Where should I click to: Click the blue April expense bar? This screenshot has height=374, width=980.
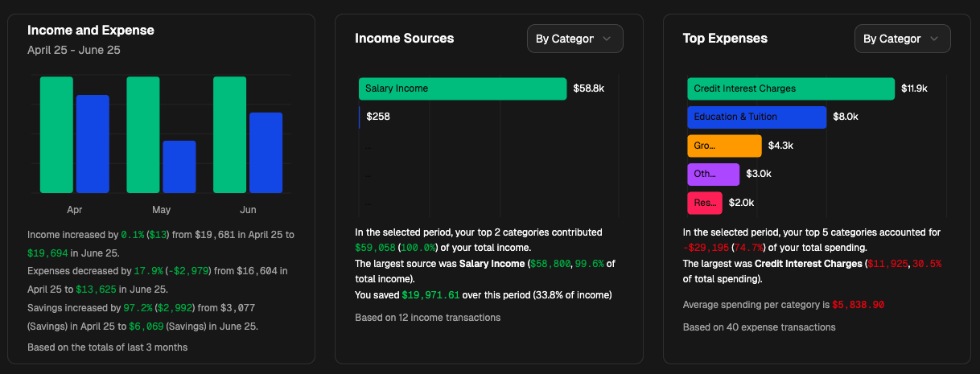pyautogui.click(x=93, y=144)
